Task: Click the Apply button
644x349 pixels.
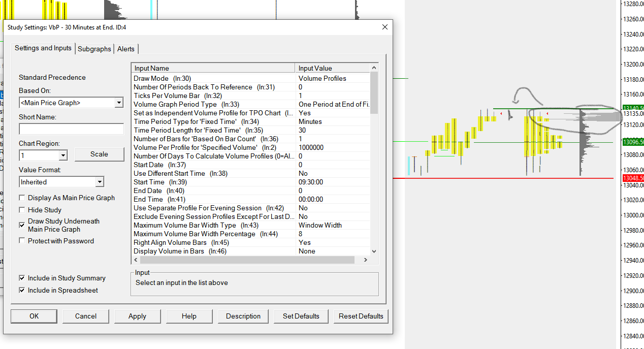Action: coord(137,316)
